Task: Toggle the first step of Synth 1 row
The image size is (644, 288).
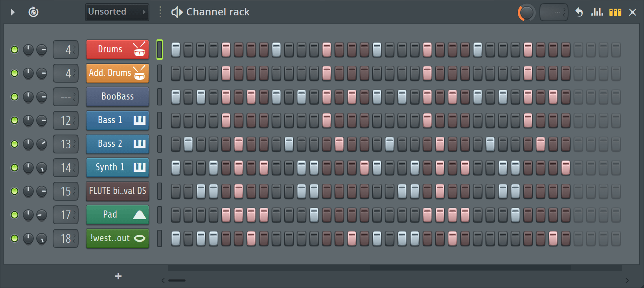Action: point(176,168)
